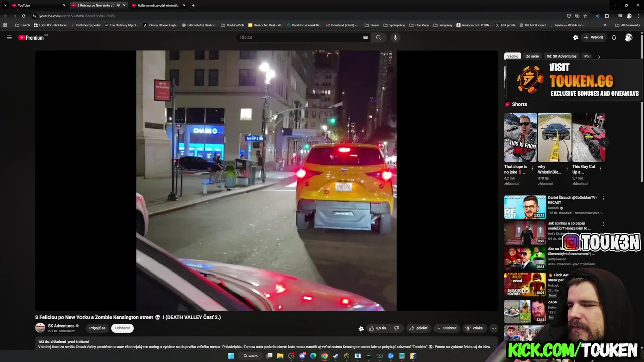Viewport: 644px width, 362px height.
Task: Open the YoutubeVids bookmarks folder
Action: [x=232, y=25]
